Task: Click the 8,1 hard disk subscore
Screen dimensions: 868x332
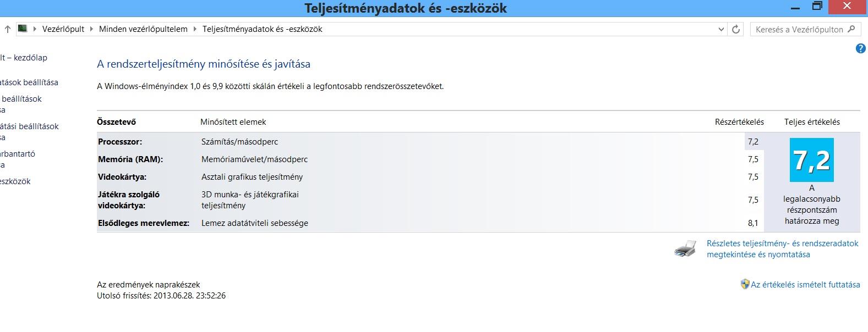Action: (753, 223)
